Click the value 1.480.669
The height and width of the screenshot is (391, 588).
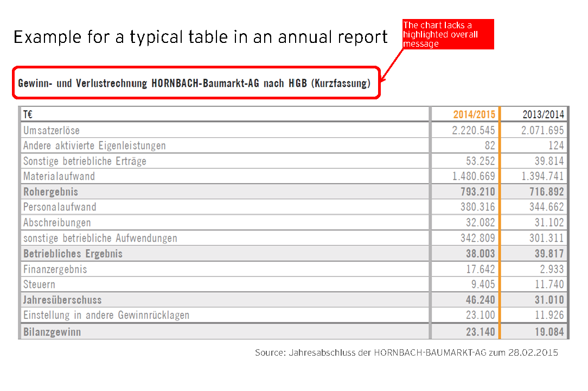point(474,176)
